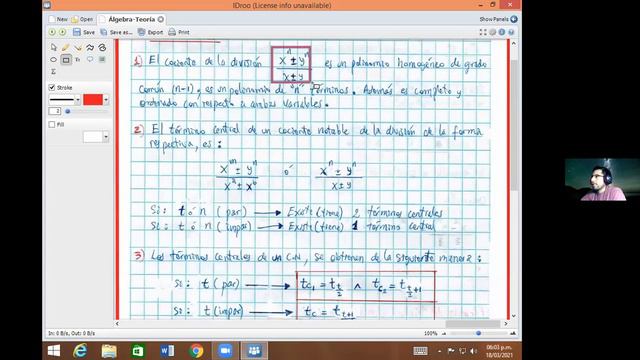
Task: Click zoom in large mountain icon
Action: point(513,333)
